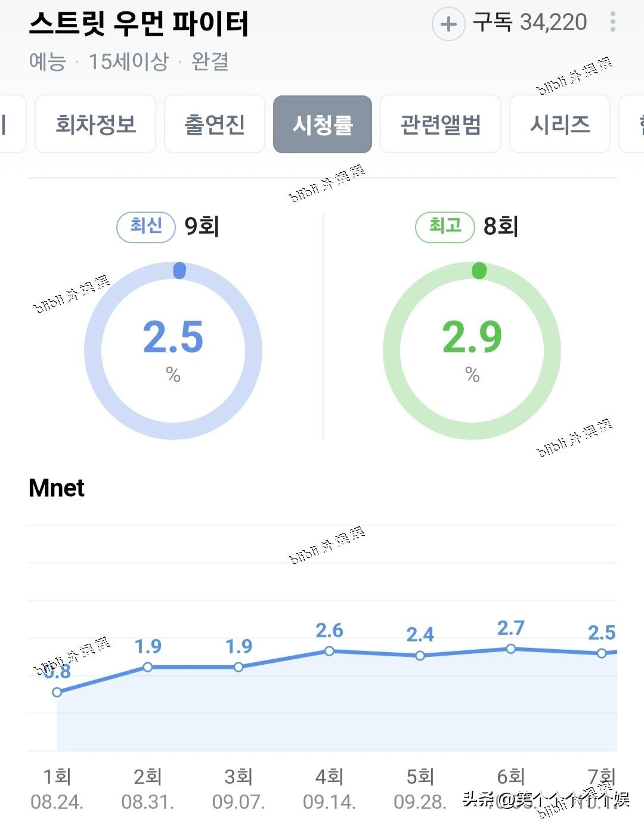Select episode 2 data point on chart
This screenshot has width=644, height=822.
pos(148,667)
